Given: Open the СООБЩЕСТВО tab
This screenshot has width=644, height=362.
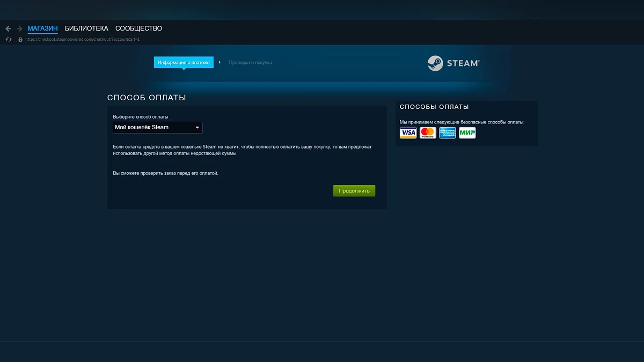Looking at the screenshot, I should [138, 28].
